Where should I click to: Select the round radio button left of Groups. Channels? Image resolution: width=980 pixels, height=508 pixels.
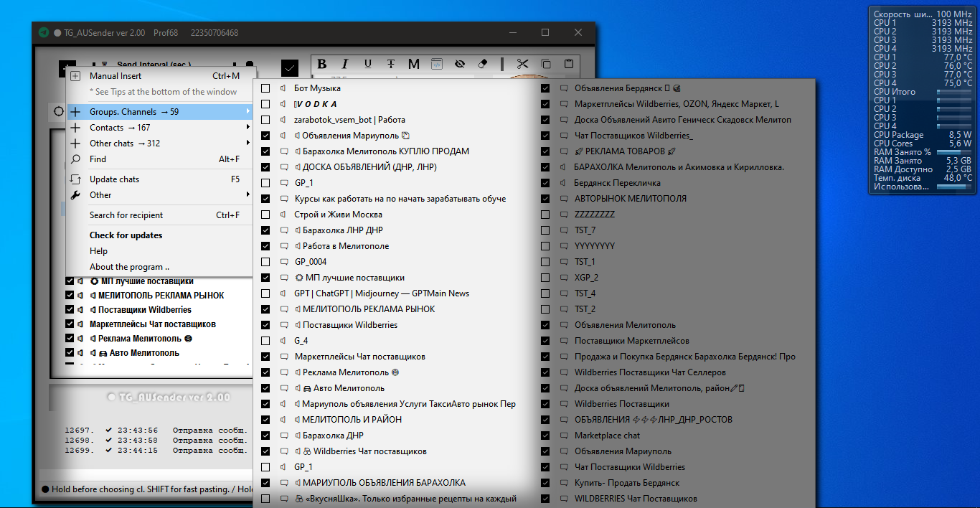coord(59,112)
